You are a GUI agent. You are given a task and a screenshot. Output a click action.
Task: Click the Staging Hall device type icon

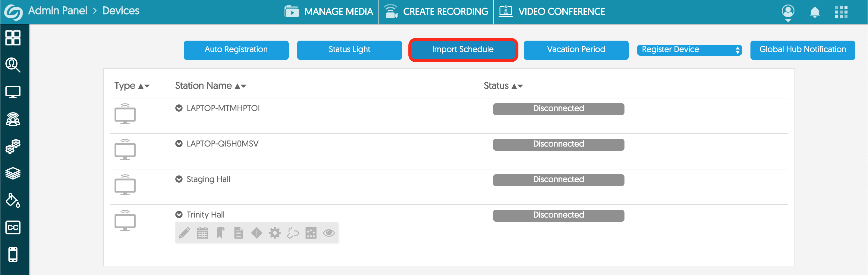click(x=125, y=185)
